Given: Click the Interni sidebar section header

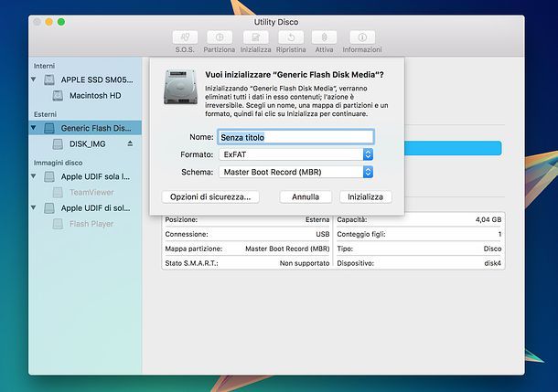Looking at the screenshot, I should [44, 66].
